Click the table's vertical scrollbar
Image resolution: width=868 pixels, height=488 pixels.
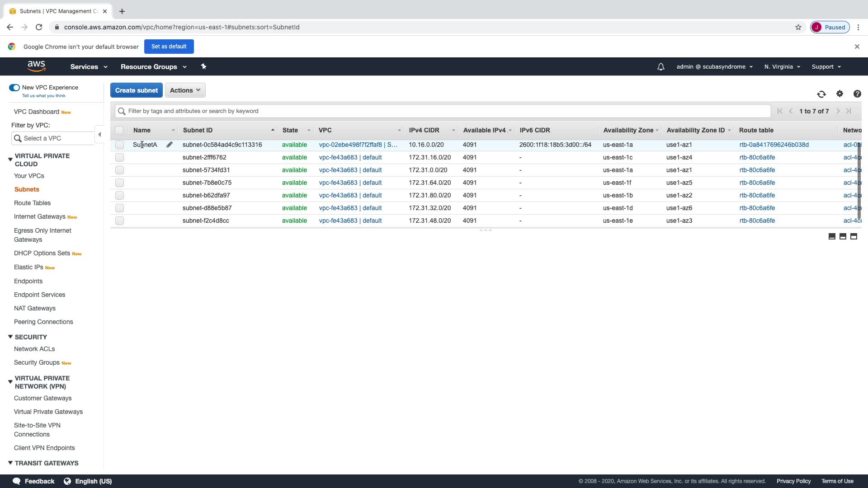(859, 181)
